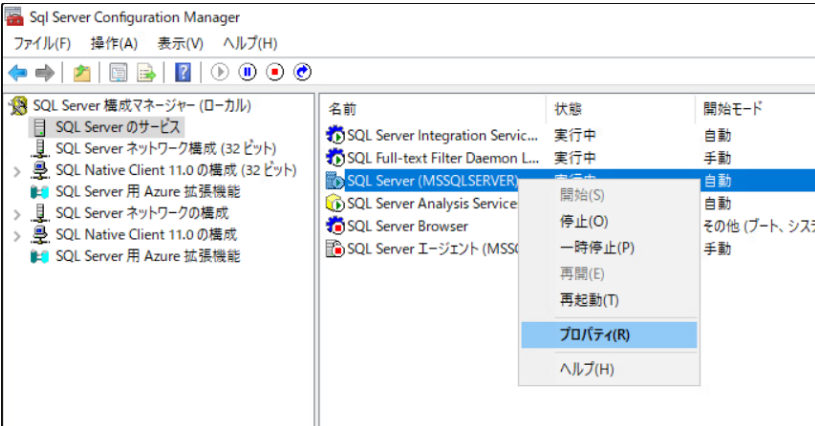The width and height of the screenshot is (815, 426).
Task: Click the SQL Server エージェント service icon
Action: click(335, 249)
